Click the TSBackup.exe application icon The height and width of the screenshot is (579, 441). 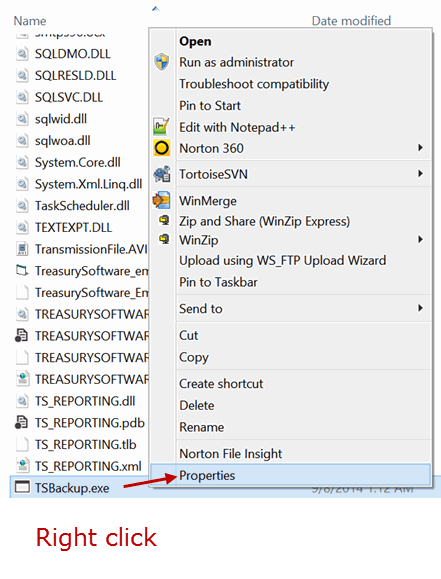(x=22, y=487)
